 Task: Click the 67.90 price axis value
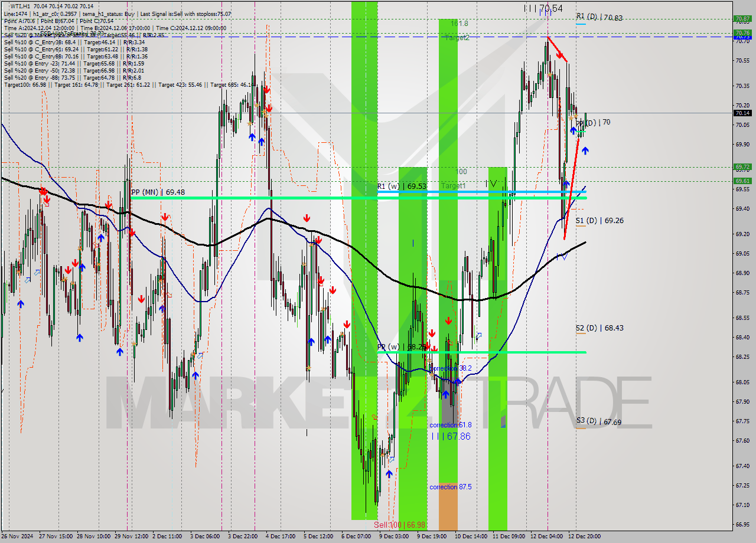click(x=742, y=401)
